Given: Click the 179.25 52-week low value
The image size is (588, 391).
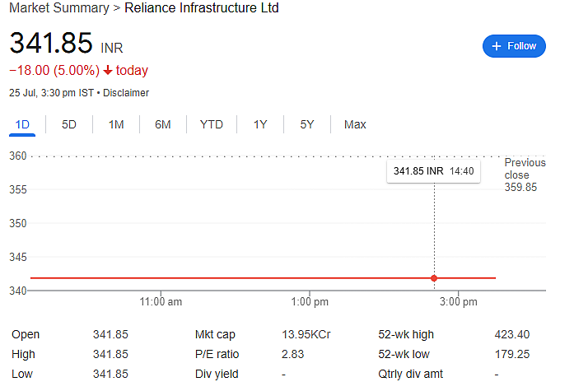Looking at the screenshot, I should click(512, 354).
